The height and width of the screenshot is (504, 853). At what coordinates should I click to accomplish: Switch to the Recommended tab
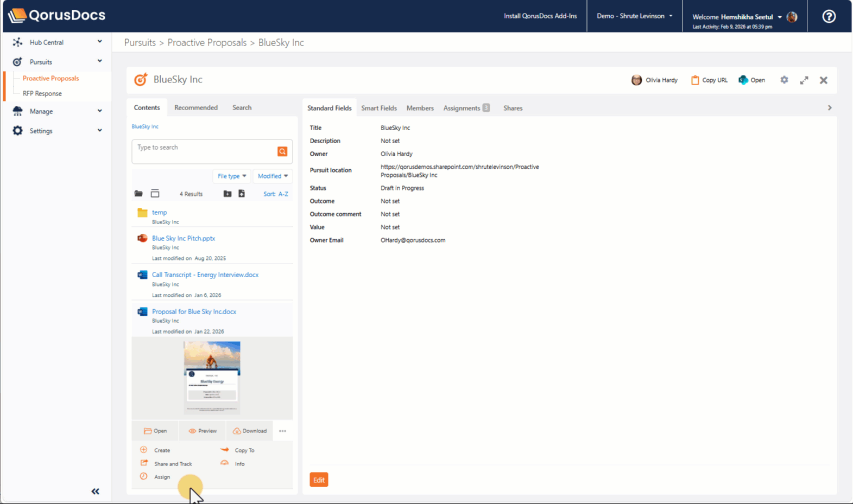[x=196, y=107]
